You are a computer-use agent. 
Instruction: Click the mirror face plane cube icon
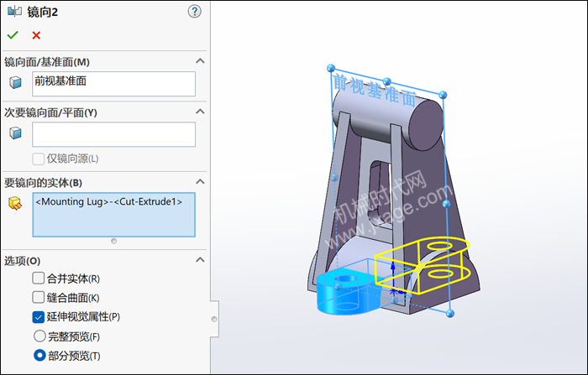(x=15, y=82)
